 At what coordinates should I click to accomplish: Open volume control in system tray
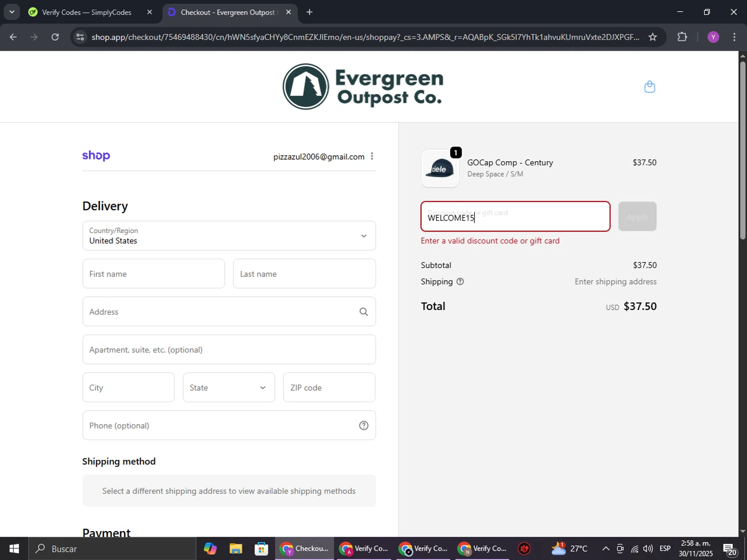(x=648, y=549)
